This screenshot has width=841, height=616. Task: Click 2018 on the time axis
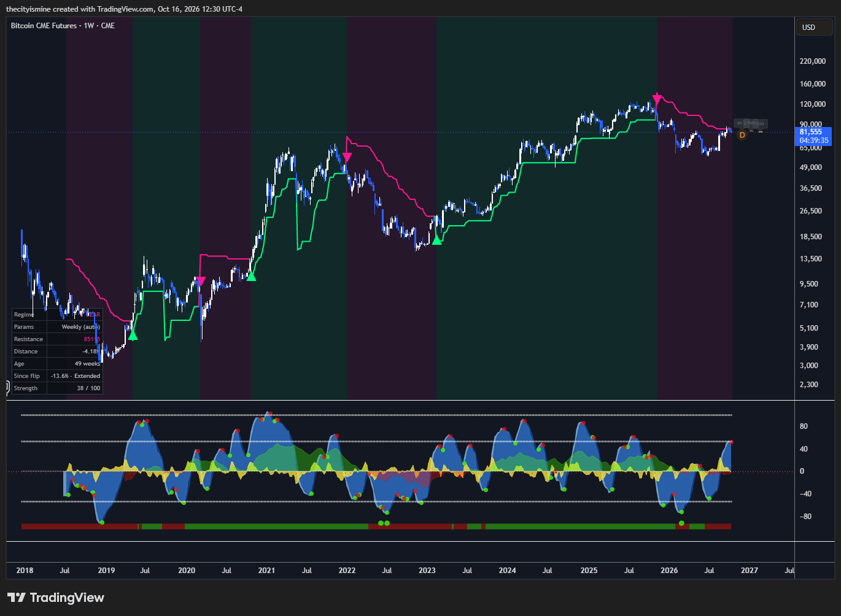(25, 571)
